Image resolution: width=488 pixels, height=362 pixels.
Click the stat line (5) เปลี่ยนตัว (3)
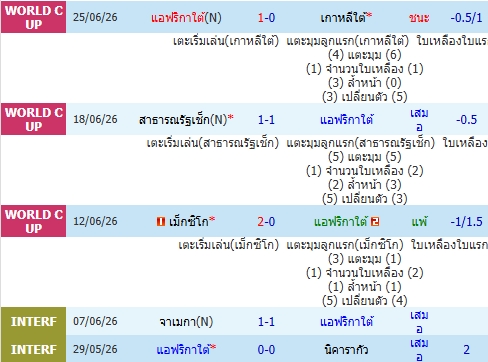365,199
